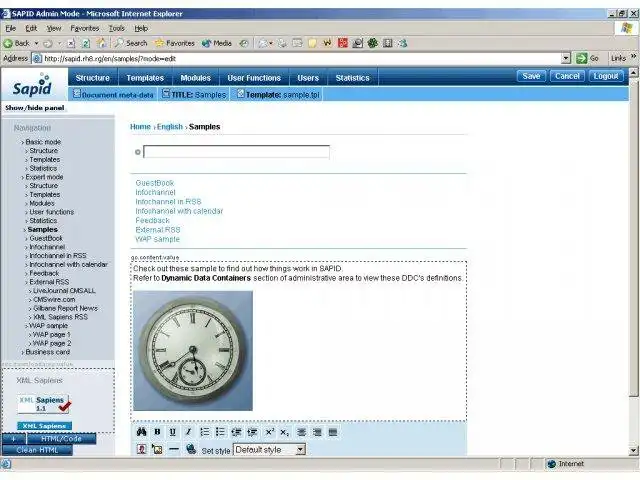Open the Edit menu

(31, 28)
